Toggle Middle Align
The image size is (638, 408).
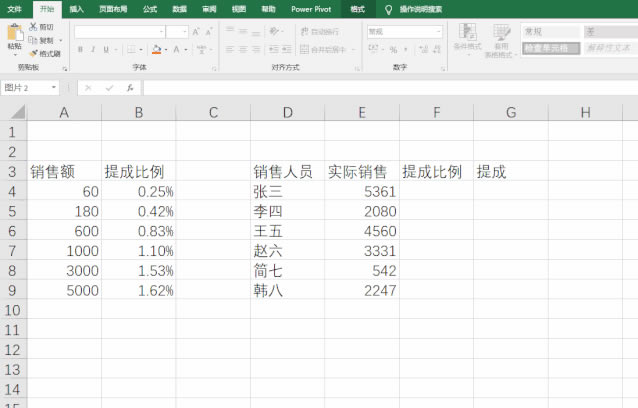tap(243, 31)
